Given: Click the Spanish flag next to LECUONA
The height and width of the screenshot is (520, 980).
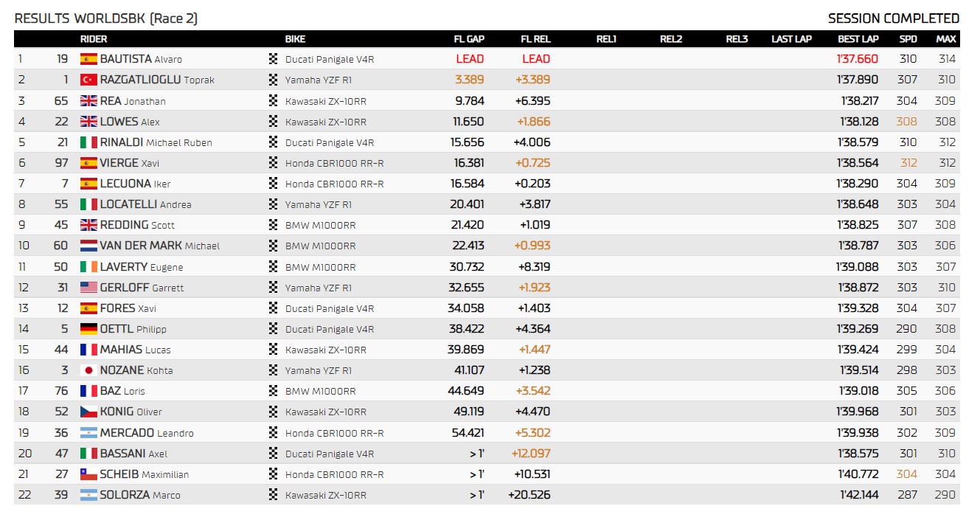Looking at the screenshot, I should pos(88,184).
